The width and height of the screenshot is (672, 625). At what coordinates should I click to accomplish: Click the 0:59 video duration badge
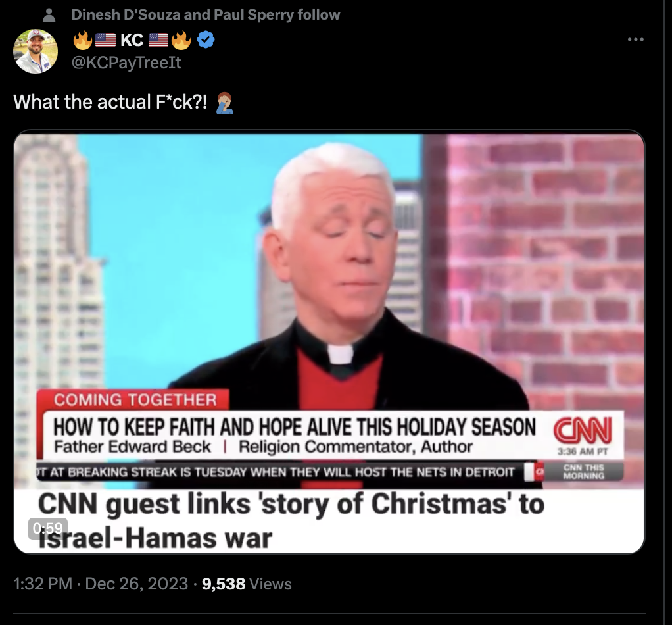47,528
